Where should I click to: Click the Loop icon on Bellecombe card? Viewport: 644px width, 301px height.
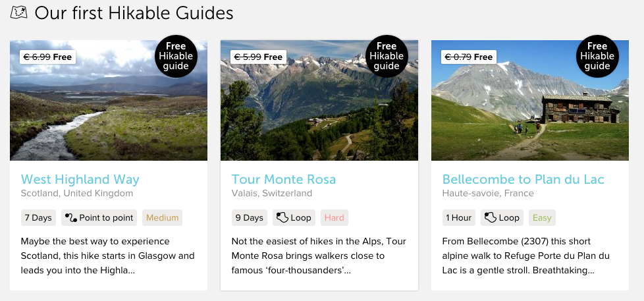(x=490, y=218)
